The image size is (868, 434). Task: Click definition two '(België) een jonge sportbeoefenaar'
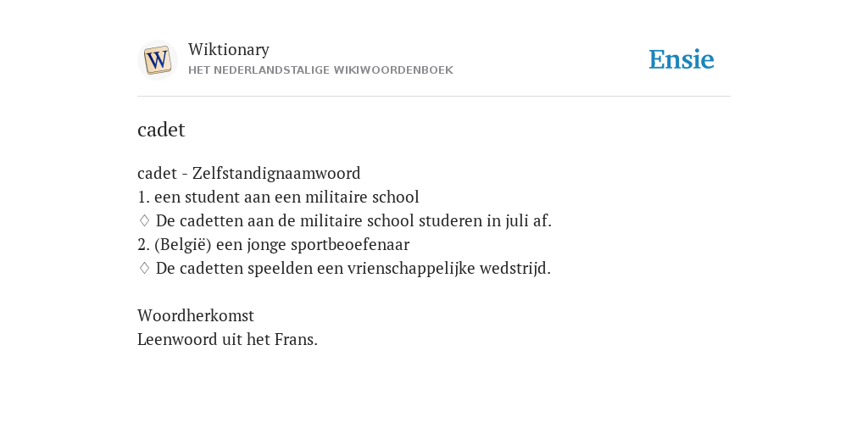click(x=274, y=245)
